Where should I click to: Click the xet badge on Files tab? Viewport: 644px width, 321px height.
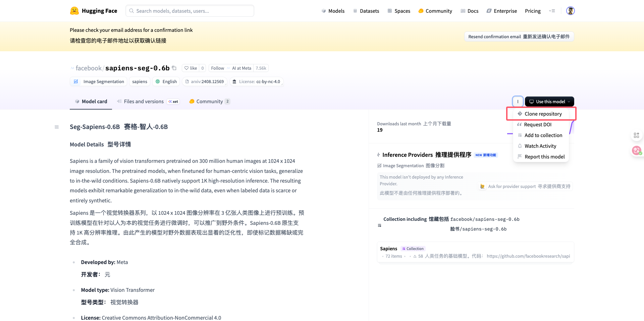point(173,102)
